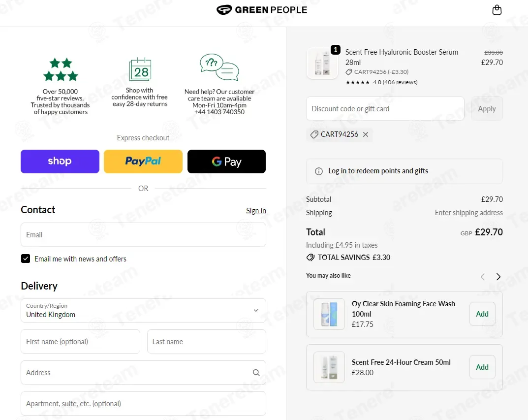Pay with PayPal express checkout
The height and width of the screenshot is (420, 528).
coord(143,162)
